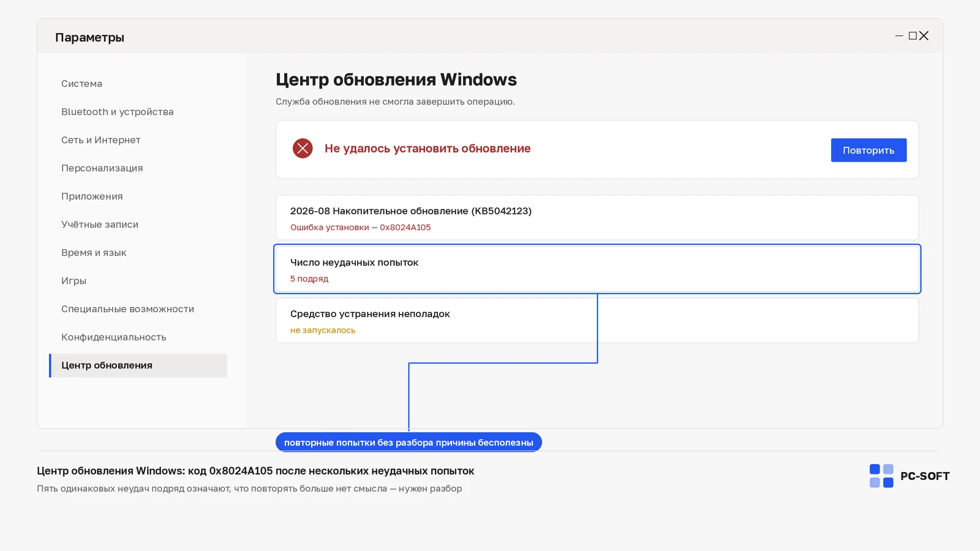
Task: Open Приложения section
Action: click(x=92, y=197)
